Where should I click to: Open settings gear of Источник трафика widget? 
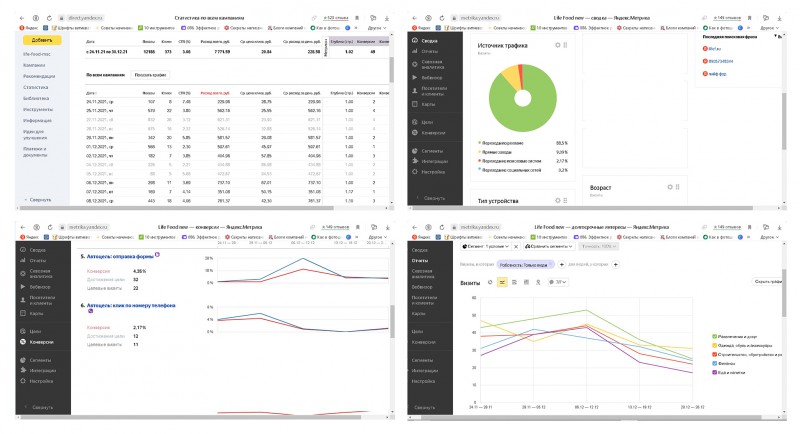558,45
